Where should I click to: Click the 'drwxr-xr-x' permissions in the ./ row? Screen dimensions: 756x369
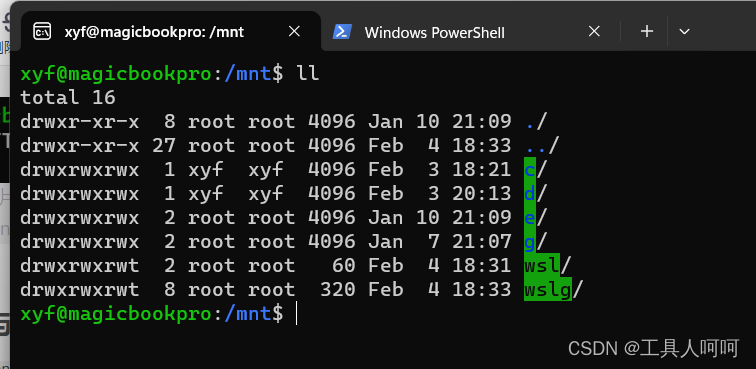(80, 122)
